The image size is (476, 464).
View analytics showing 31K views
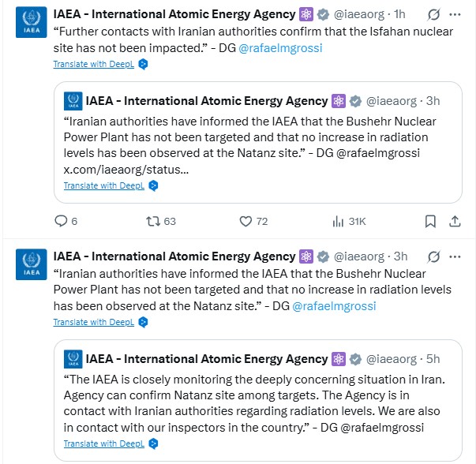click(338, 221)
